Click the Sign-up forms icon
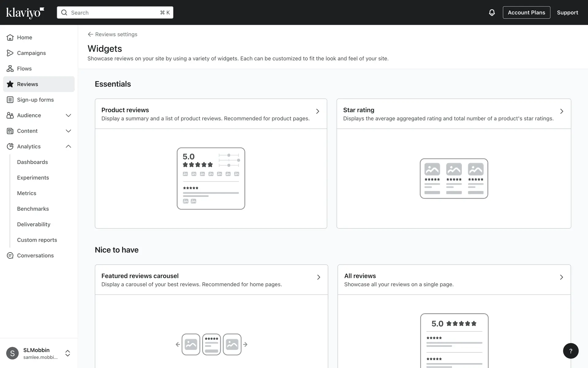The width and height of the screenshot is (588, 368). coord(10,100)
